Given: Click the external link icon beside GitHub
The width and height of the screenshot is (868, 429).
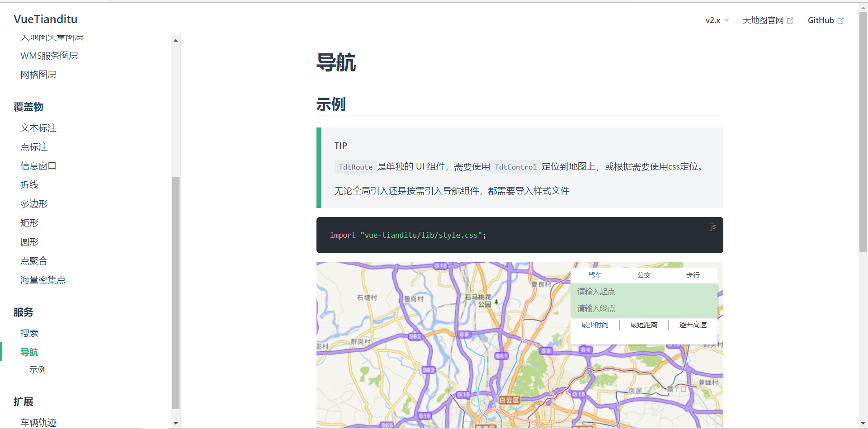Looking at the screenshot, I should [840, 21].
